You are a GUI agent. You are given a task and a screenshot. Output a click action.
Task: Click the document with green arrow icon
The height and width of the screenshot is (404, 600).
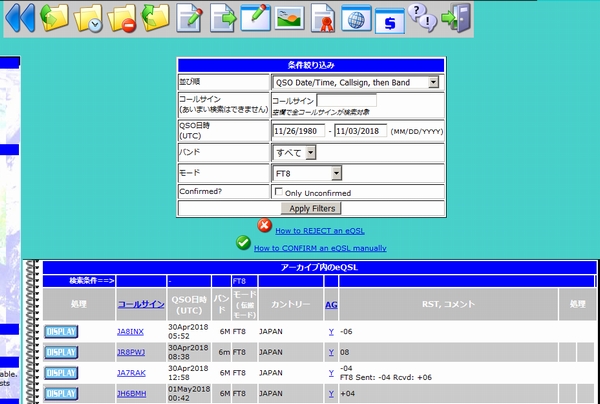(223, 18)
